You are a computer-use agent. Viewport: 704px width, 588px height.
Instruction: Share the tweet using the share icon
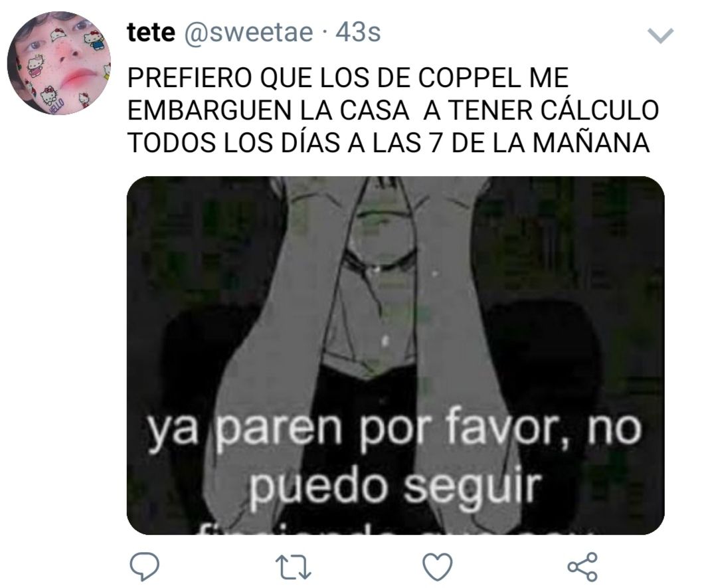tap(582, 567)
